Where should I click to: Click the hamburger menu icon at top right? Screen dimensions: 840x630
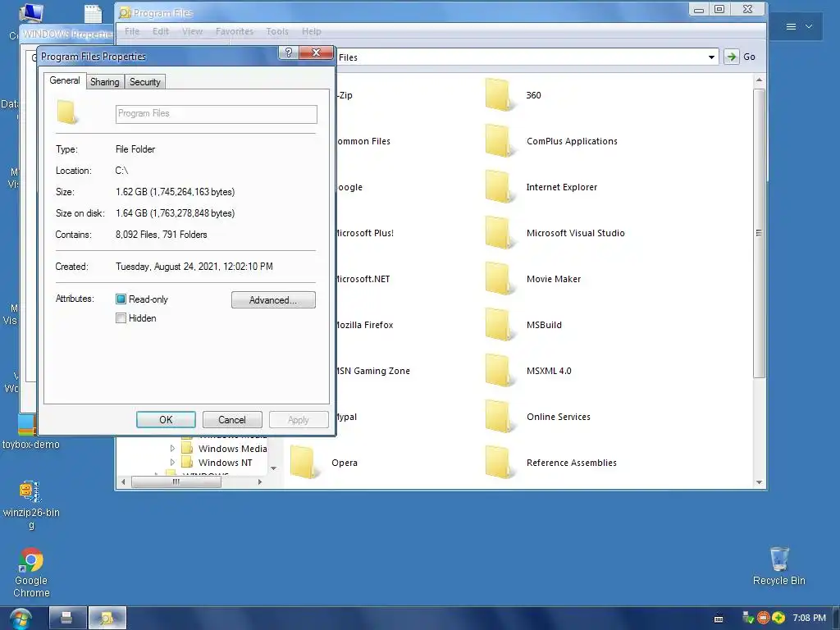coord(791,26)
